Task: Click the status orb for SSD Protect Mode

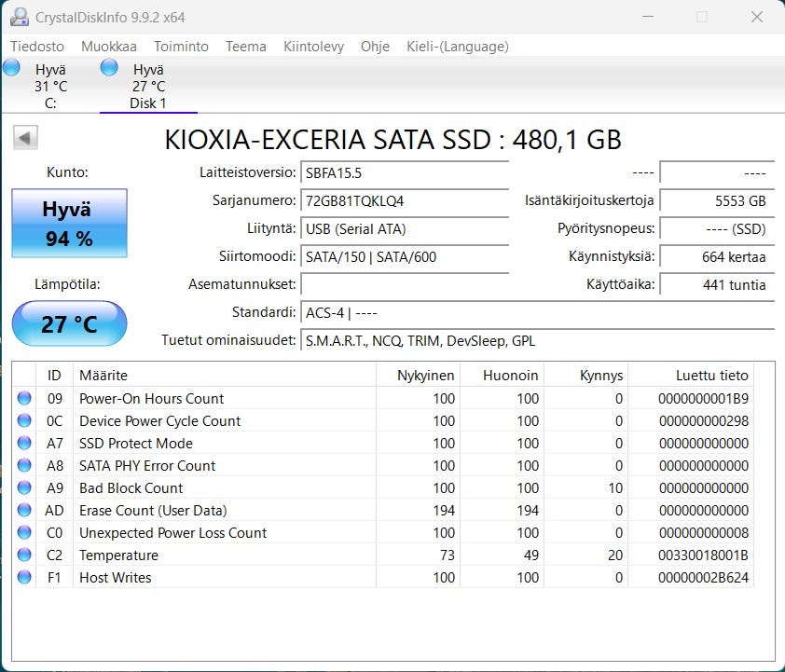Action: (x=24, y=443)
